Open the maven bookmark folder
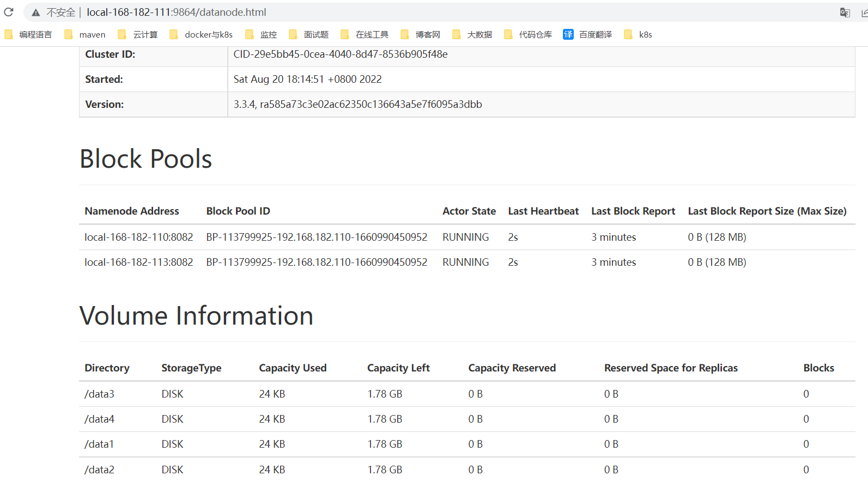 point(85,34)
